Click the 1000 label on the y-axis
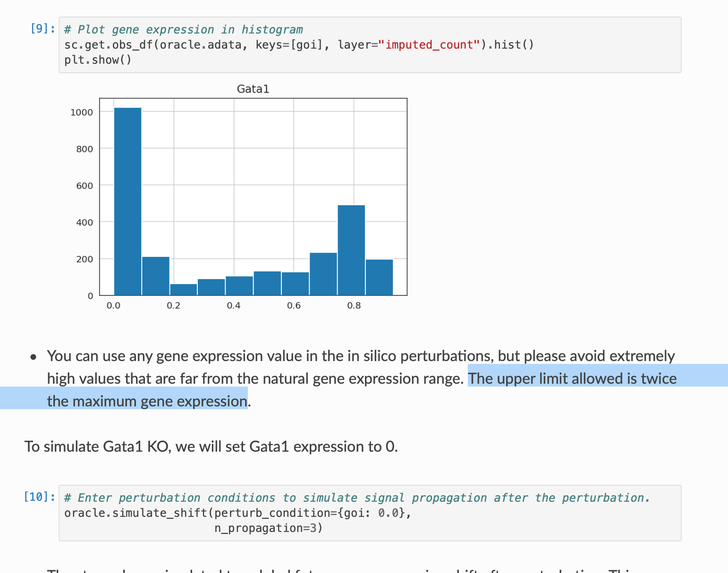Viewport: 728px width, 573px height. (82, 112)
